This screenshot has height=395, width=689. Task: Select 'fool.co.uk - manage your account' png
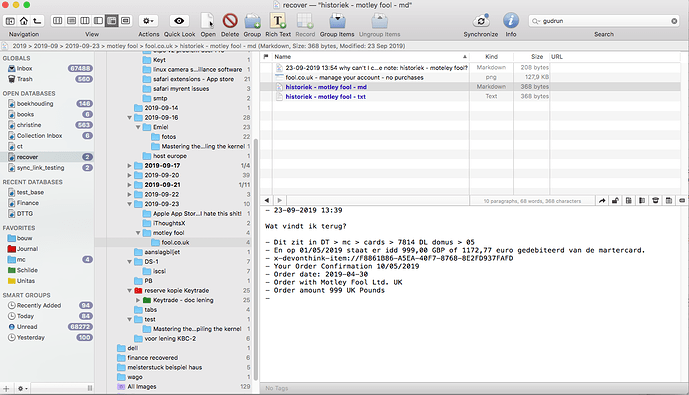pyautogui.click(x=354, y=77)
